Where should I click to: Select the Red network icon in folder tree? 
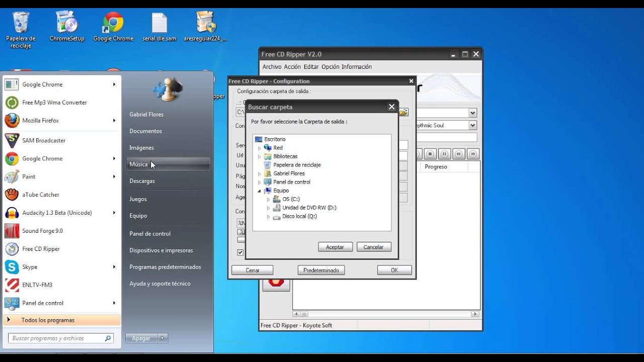[268, 148]
